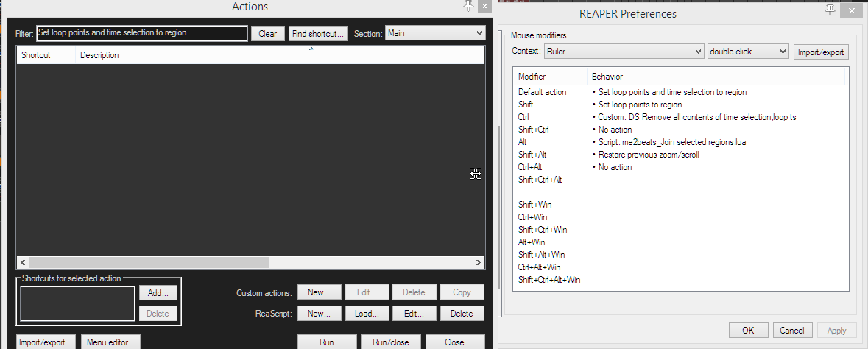Open the double click dropdown
868x349 pixels.
coord(748,52)
